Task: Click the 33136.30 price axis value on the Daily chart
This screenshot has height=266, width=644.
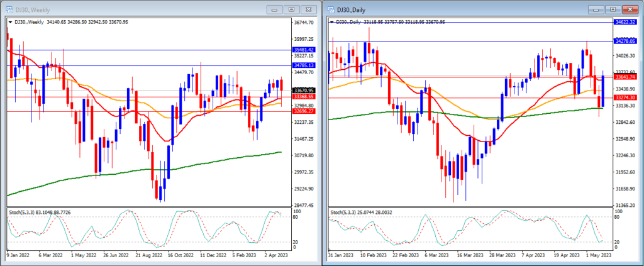Action: tap(625, 106)
